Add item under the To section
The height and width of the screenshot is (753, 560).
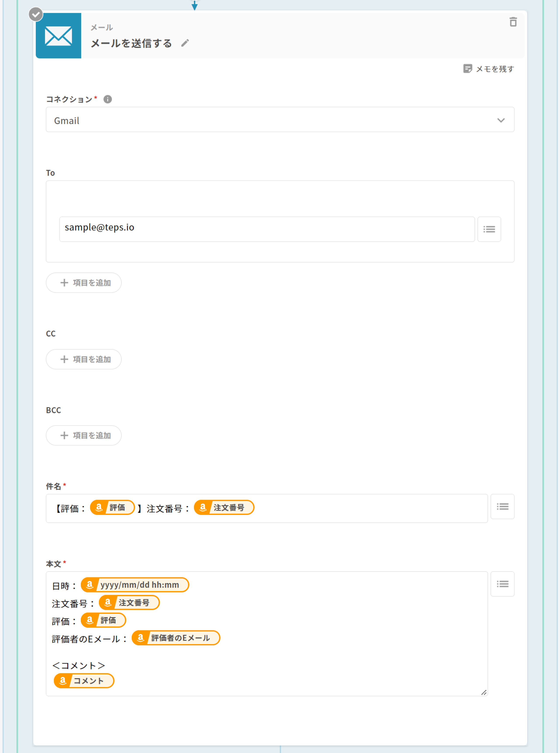coord(84,283)
